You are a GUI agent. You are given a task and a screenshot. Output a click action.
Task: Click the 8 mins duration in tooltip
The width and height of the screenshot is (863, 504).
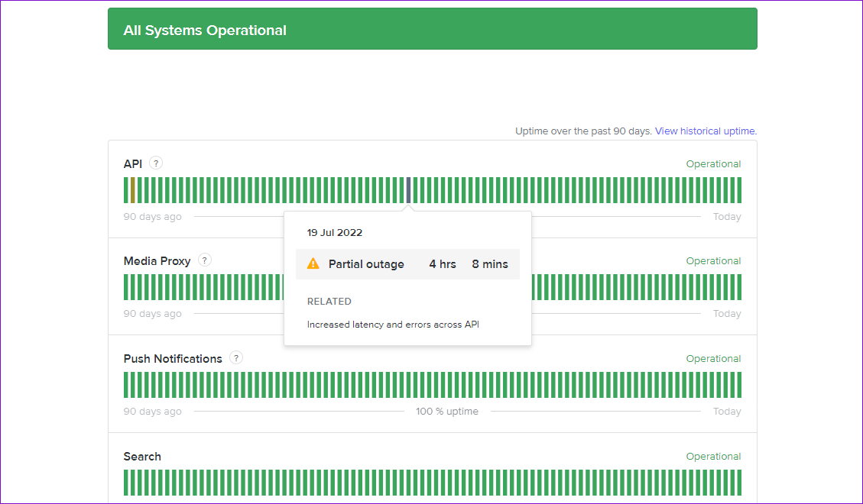pyautogui.click(x=490, y=264)
